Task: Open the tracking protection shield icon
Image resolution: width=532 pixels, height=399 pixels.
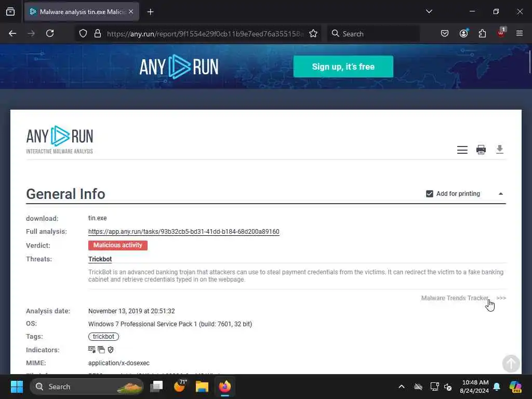Action: pos(83,33)
